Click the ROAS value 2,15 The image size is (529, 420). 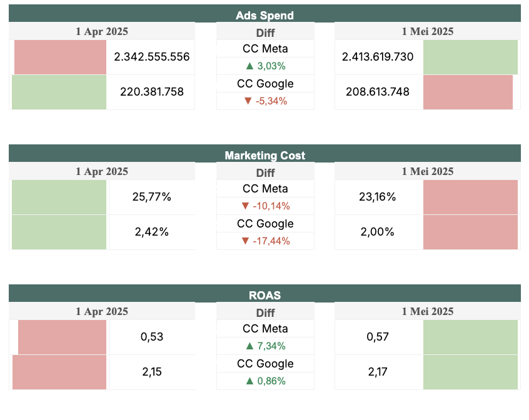coord(152,372)
